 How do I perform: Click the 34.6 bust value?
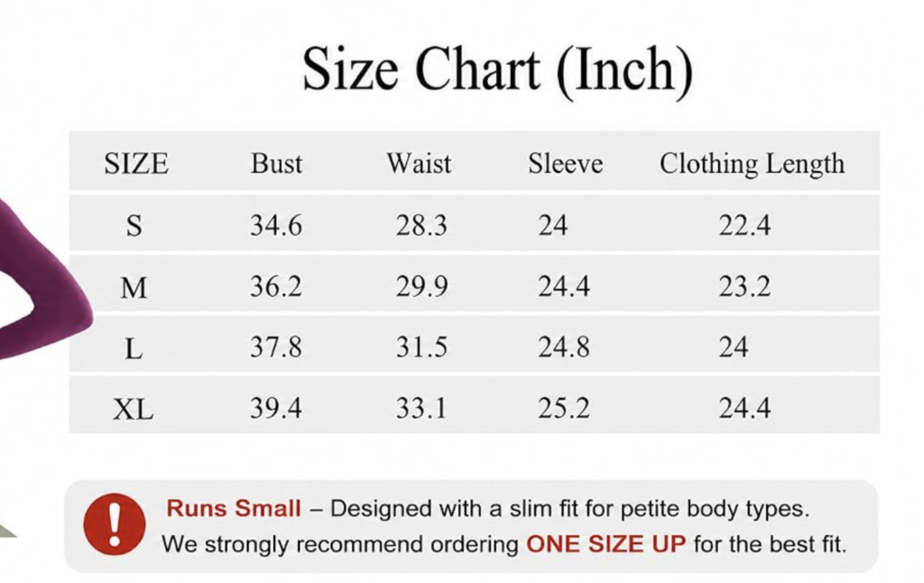pyautogui.click(x=276, y=226)
